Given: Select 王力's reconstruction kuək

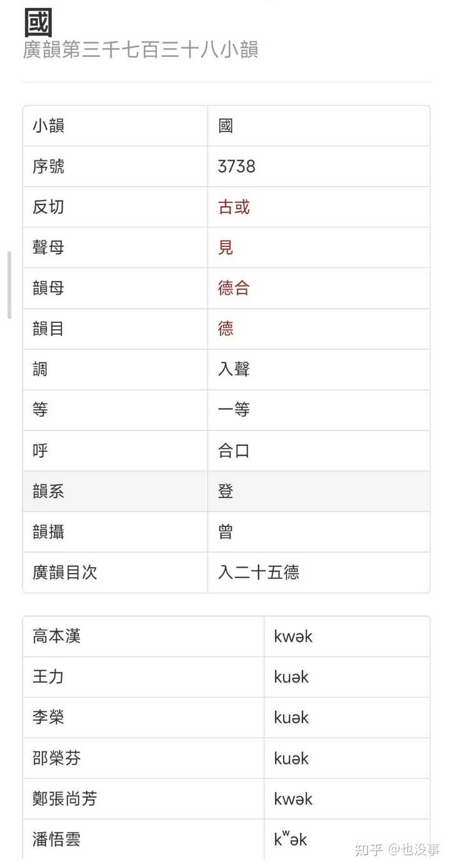Looking at the screenshot, I should pyautogui.click(x=291, y=677).
